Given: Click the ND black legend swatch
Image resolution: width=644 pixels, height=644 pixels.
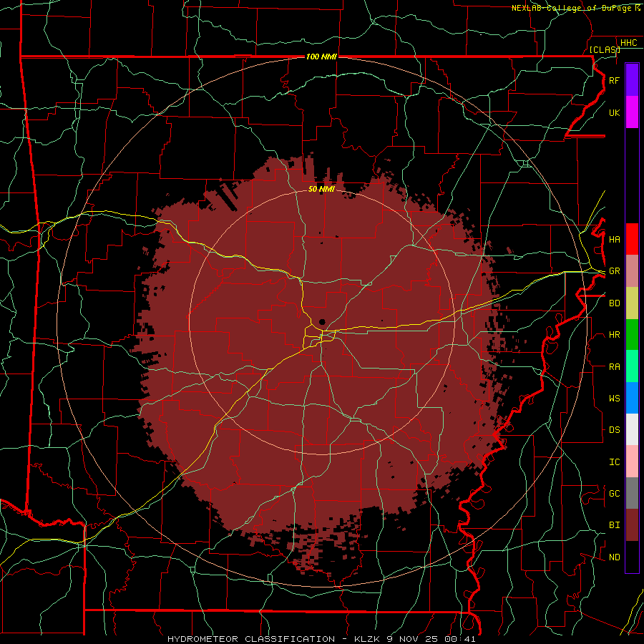Looking at the screenshot, I should coord(632,557).
